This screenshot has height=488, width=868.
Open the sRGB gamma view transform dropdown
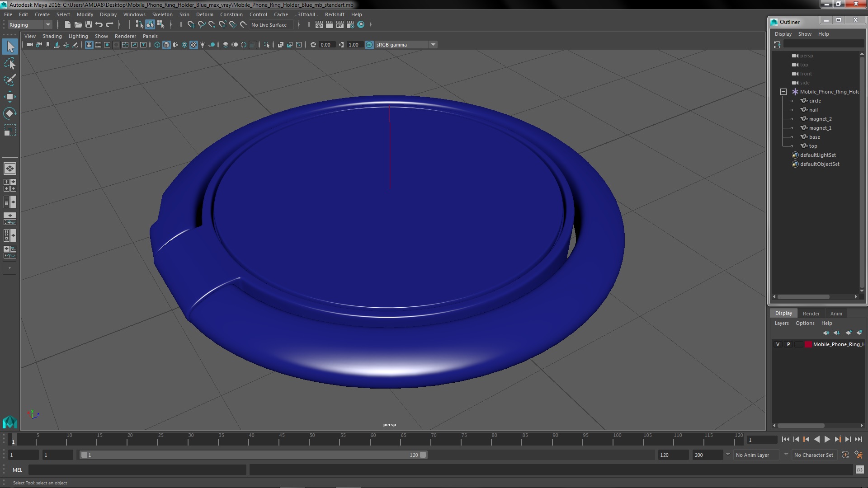(x=433, y=45)
